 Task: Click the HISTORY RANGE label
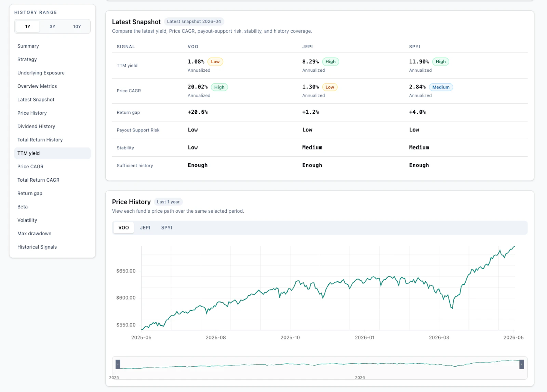point(36,12)
